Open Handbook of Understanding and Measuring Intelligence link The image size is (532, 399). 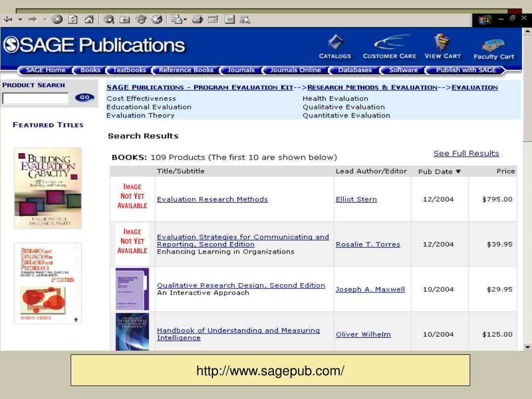(238, 334)
